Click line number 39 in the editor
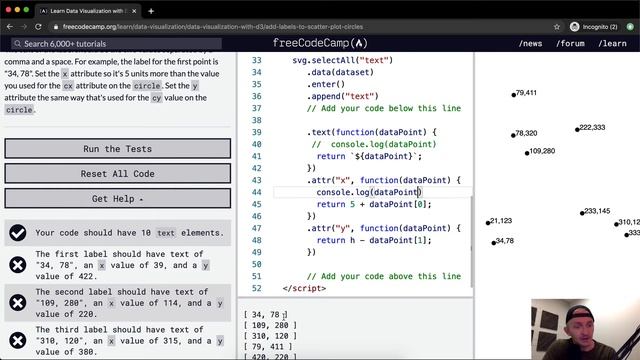The image size is (640, 360). [256, 132]
